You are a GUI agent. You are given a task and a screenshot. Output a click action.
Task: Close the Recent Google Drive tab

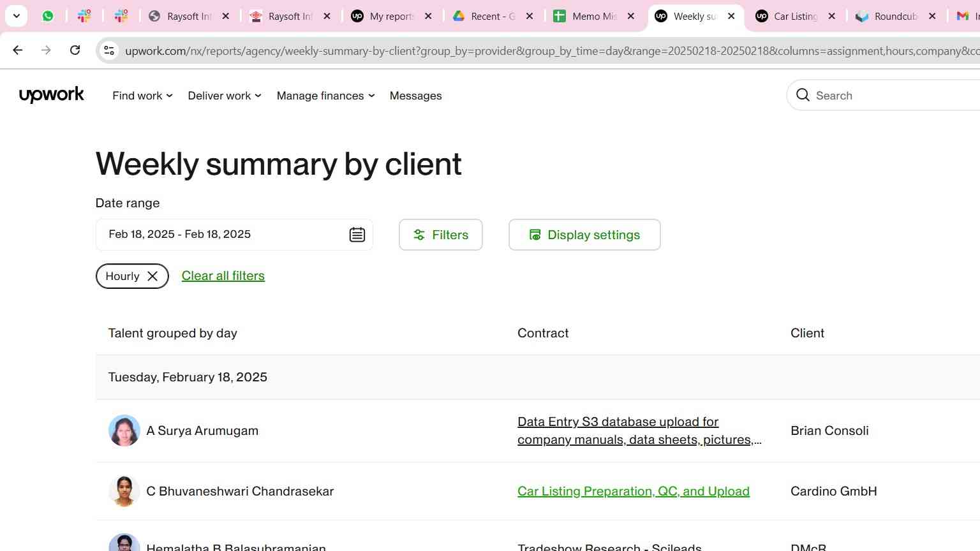pos(530,16)
